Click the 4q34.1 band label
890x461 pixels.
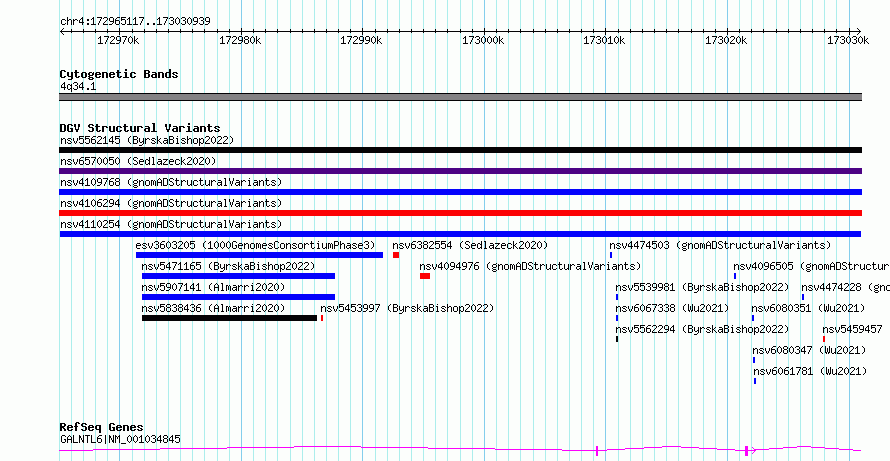pyautogui.click(x=76, y=87)
